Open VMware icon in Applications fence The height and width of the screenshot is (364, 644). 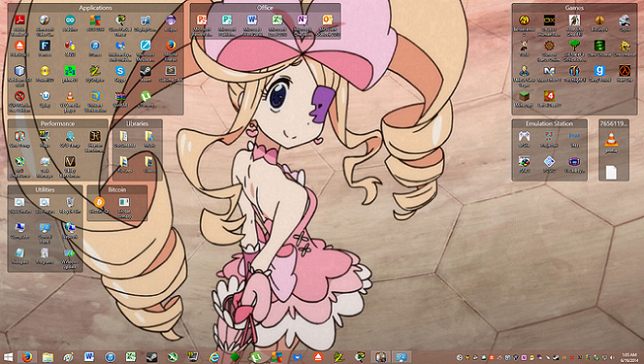[x=95, y=96]
